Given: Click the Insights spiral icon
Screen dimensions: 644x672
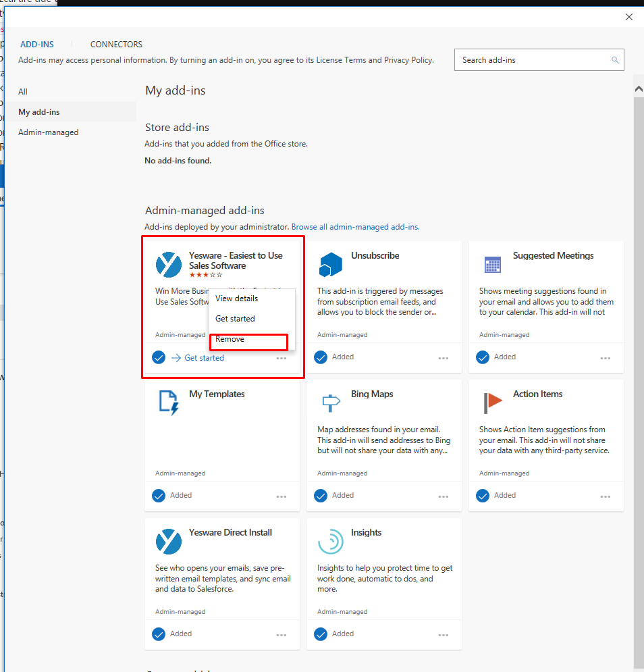Looking at the screenshot, I should [331, 542].
